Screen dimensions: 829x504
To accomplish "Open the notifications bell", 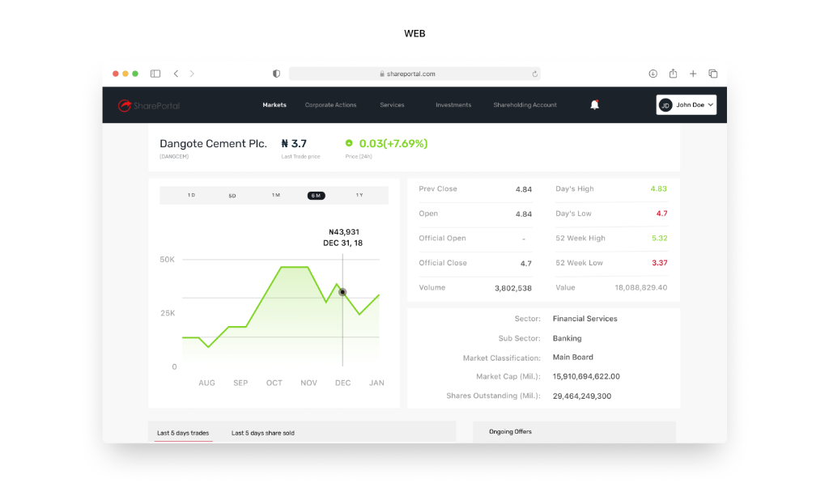I will click(x=594, y=104).
